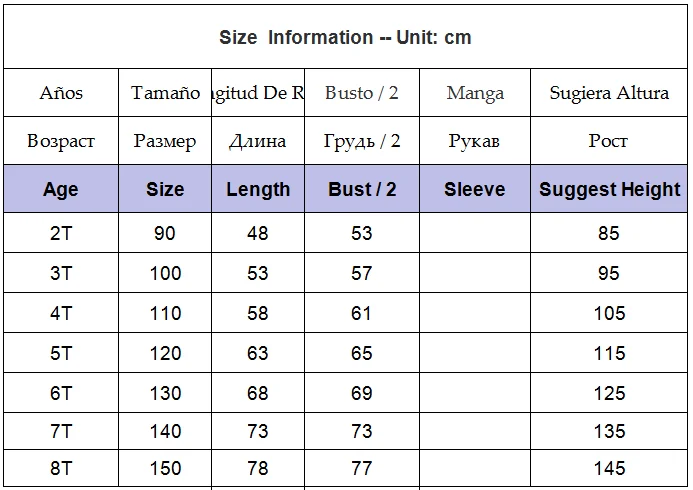This screenshot has width=693, height=490.
Task: Click the Length column header
Action: [x=258, y=189]
